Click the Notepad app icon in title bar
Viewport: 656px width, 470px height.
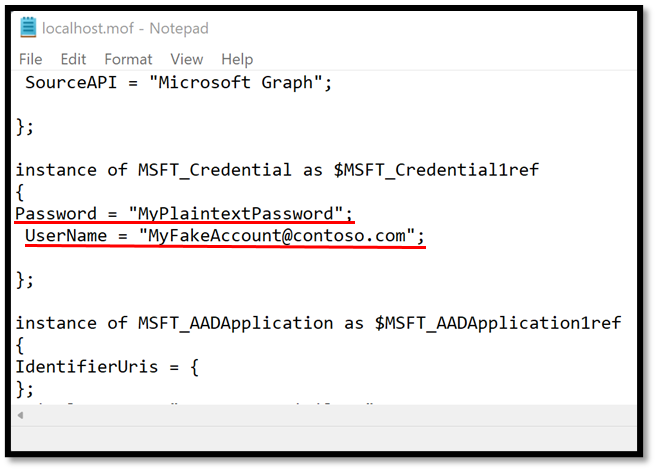28,27
